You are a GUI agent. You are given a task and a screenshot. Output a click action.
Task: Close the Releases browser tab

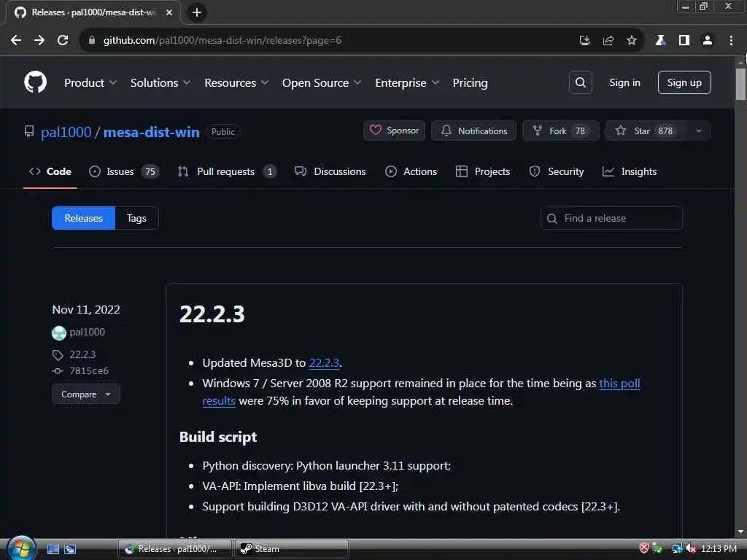click(x=169, y=12)
